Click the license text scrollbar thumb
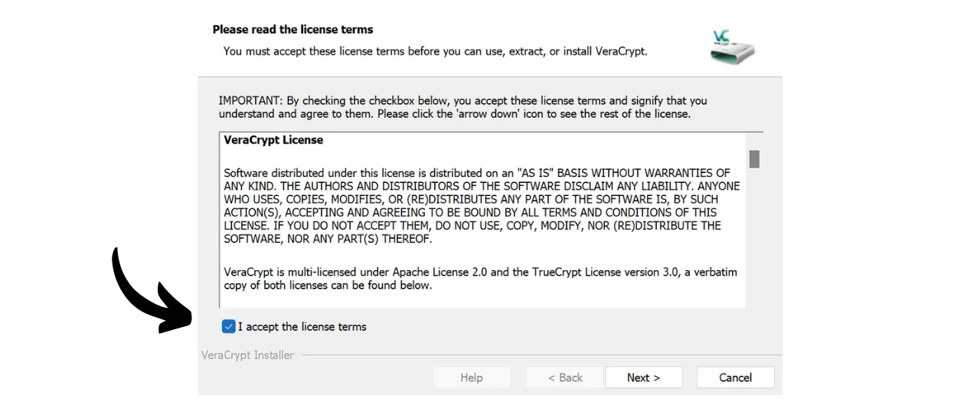 [754, 158]
